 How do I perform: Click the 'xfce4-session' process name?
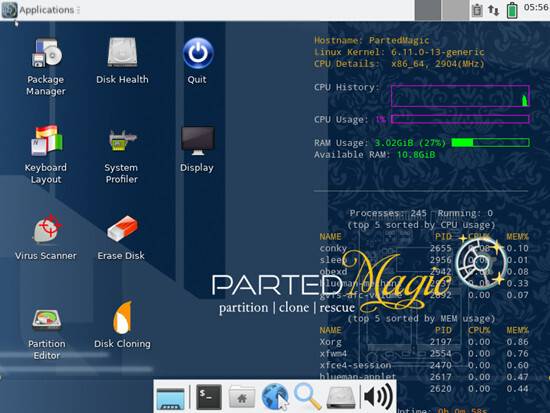coord(355,365)
